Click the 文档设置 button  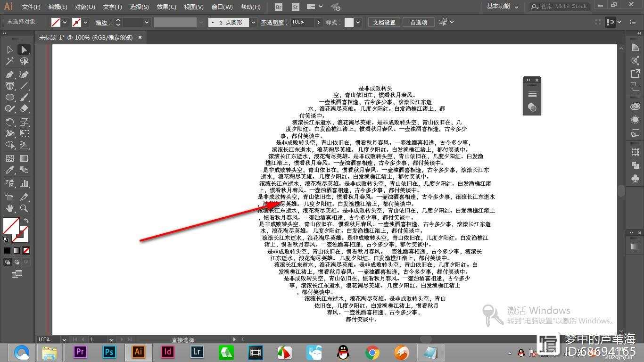pos(384,22)
